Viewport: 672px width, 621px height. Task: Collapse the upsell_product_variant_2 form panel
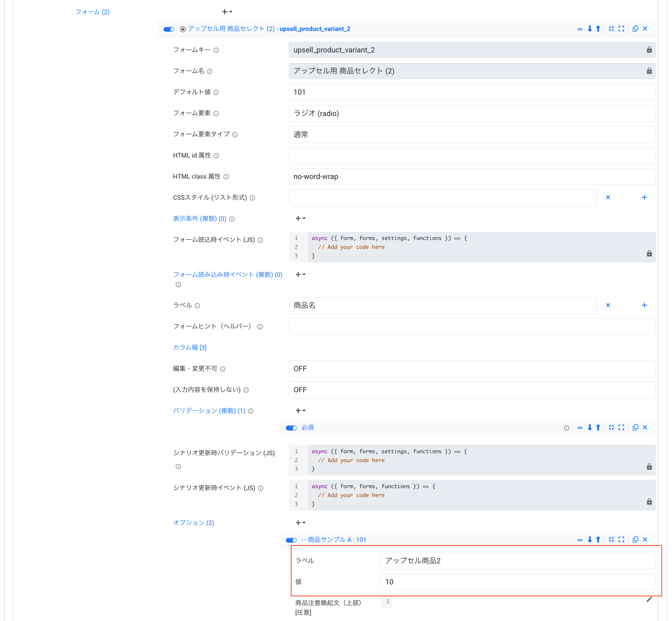tap(611, 29)
